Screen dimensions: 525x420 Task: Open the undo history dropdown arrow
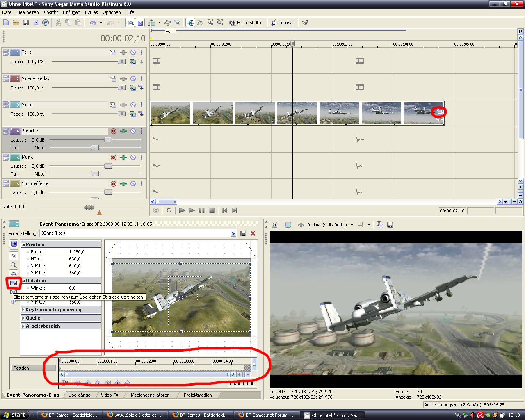(x=101, y=23)
